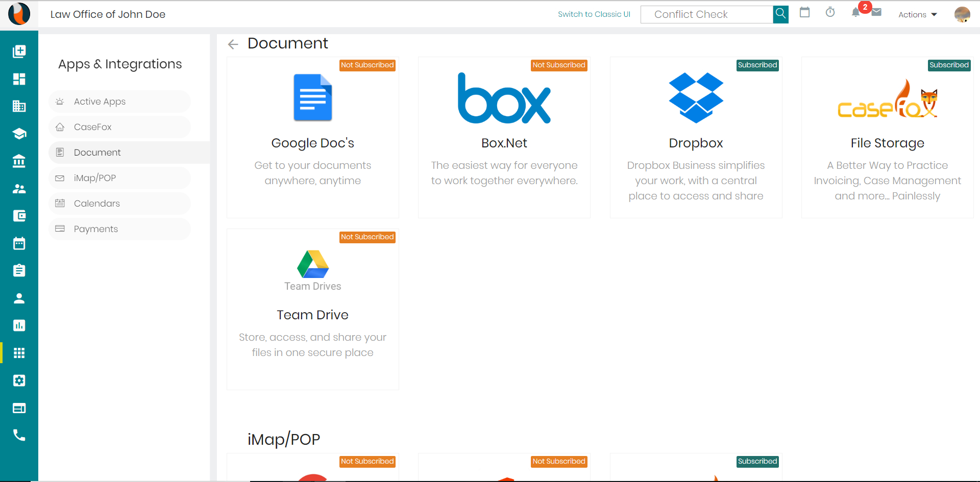Click Switch to Classic UI link
980x482 pixels.
[594, 14]
